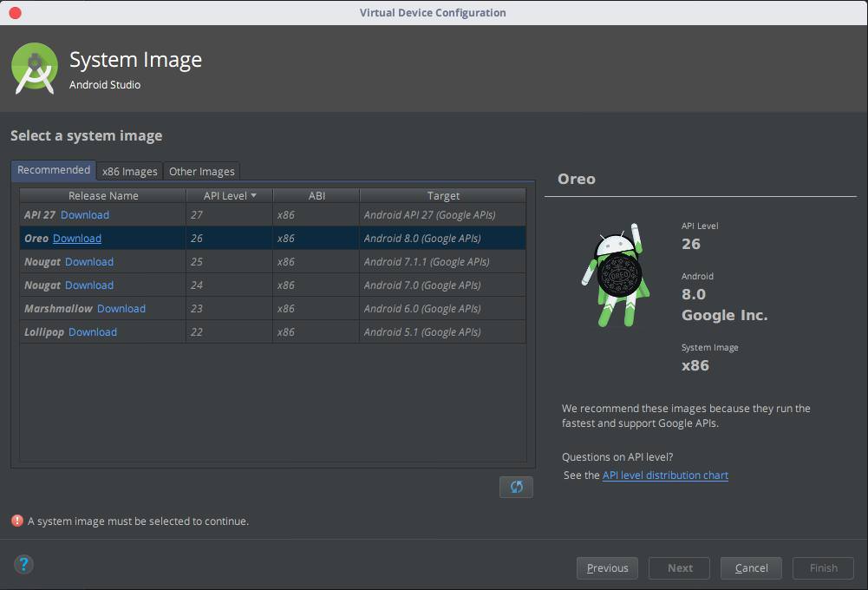Download the Oreo system image

[77, 239]
